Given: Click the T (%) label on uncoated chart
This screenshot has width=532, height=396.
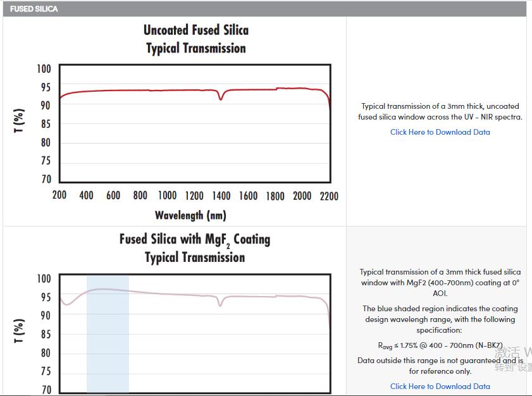Looking at the screenshot, I should point(19,121).
